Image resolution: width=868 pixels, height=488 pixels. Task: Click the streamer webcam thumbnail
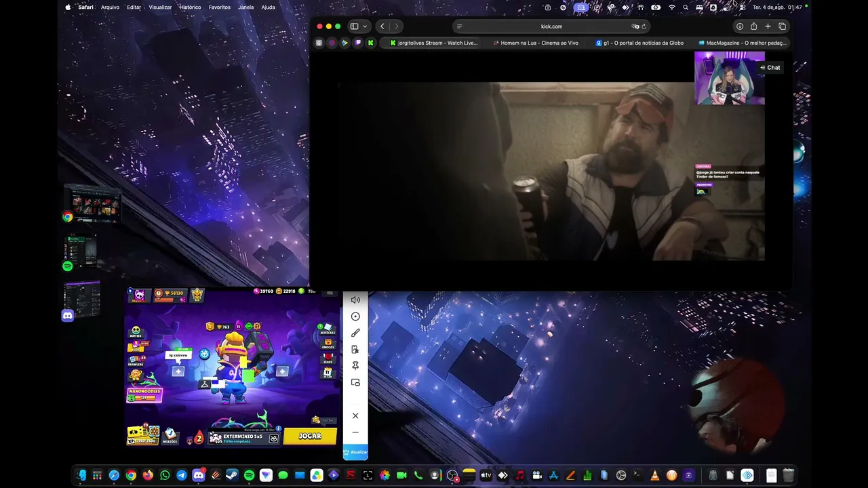(730, 79)
